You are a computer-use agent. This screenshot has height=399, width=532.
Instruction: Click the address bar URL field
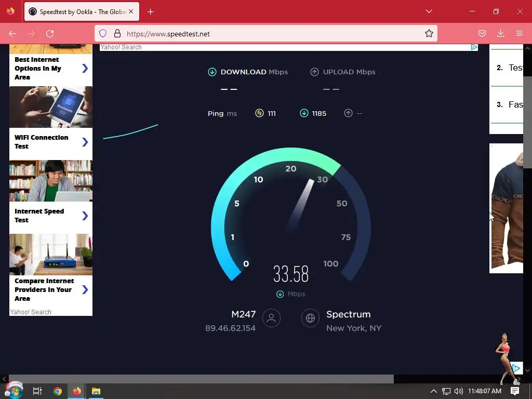(x=265, y=34)
